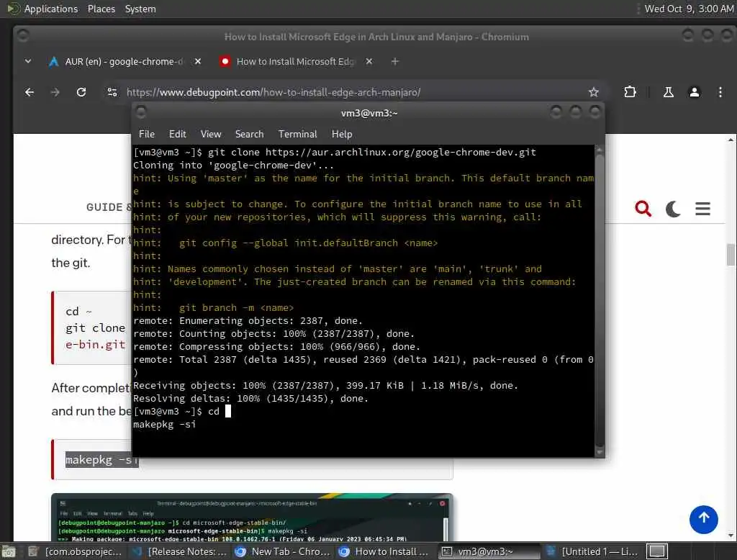Open the terminal Terminal menu
The image size is (737, 560).
coord(297,134)
